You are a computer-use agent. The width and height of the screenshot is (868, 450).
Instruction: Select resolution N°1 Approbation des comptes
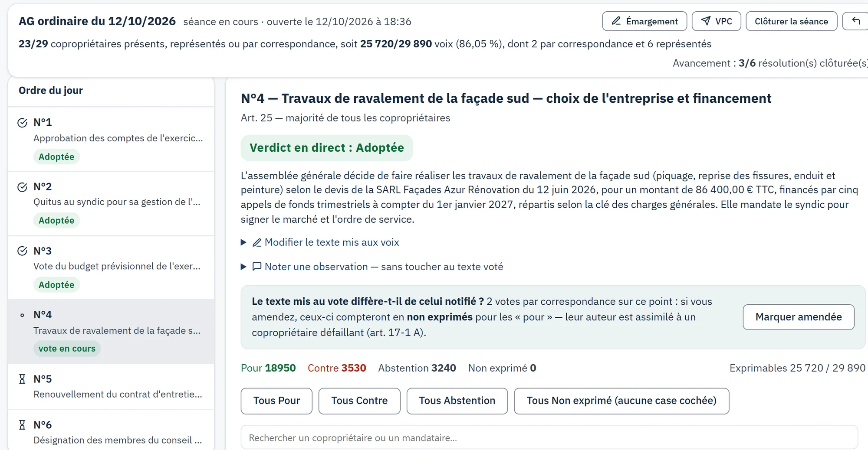(x=111, y=140)
